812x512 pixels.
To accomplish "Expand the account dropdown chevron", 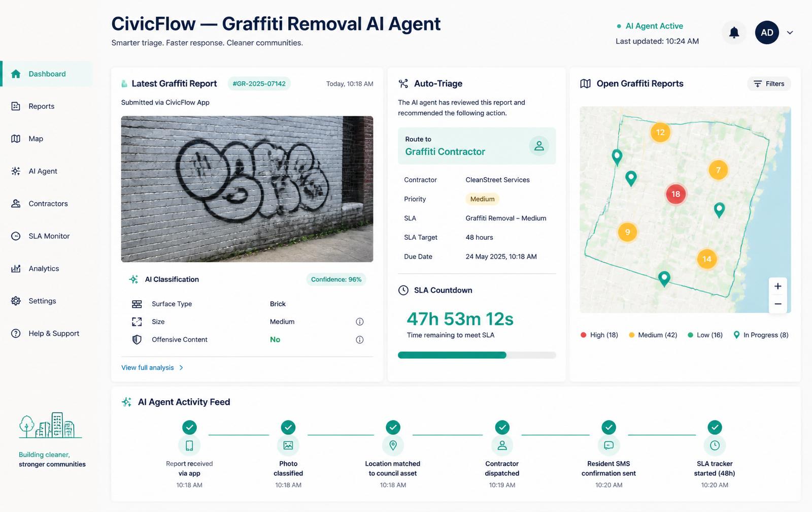I will (x=790, y=33).
